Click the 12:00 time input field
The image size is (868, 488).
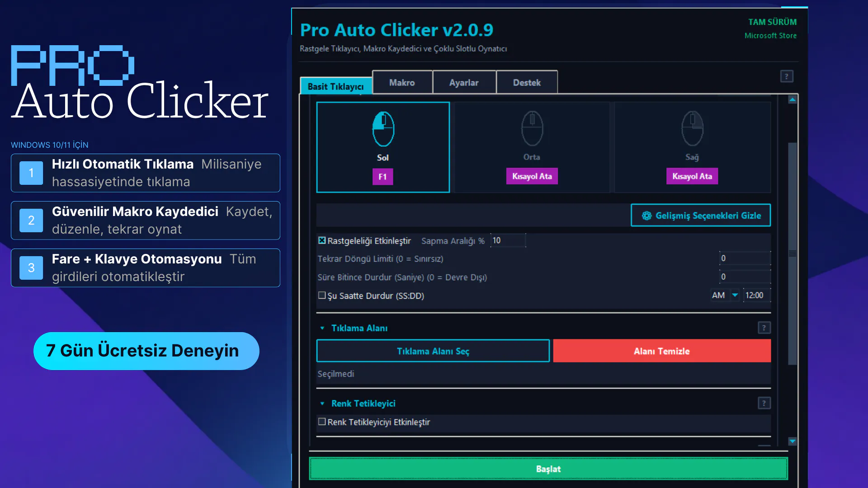(757, 295)
